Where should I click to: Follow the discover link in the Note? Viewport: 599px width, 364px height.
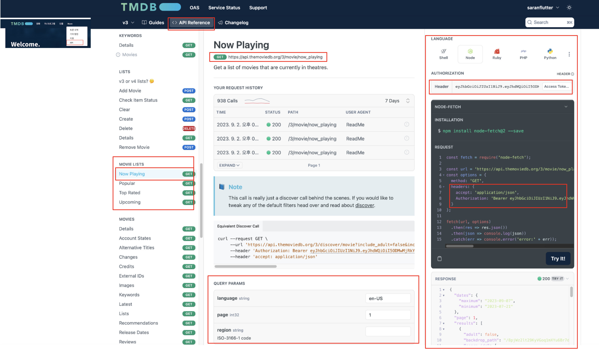tap(364, 205)
